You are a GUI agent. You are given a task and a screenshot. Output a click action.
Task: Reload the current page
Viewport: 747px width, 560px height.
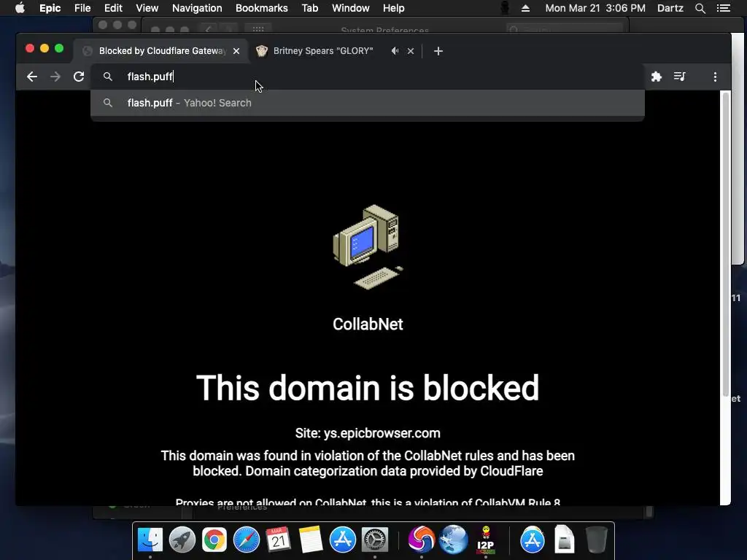pos(79,77)
